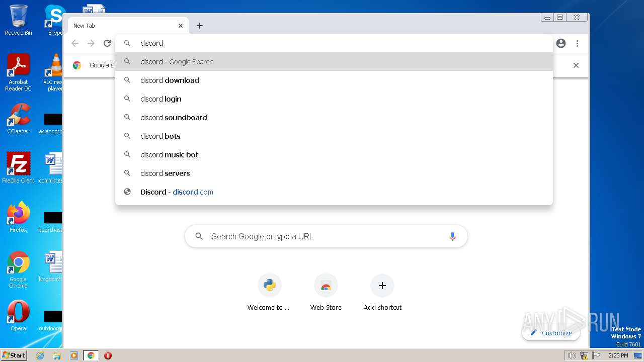Choose the discord music bot suggestion
644x362 pixels.
pyautogui.click(x=334, y=155)
